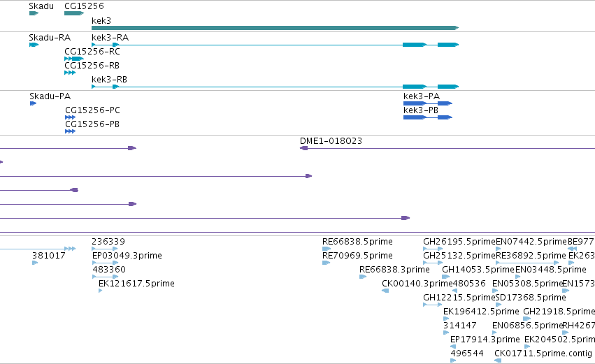Select the 480536 EST label

point(469,284)
